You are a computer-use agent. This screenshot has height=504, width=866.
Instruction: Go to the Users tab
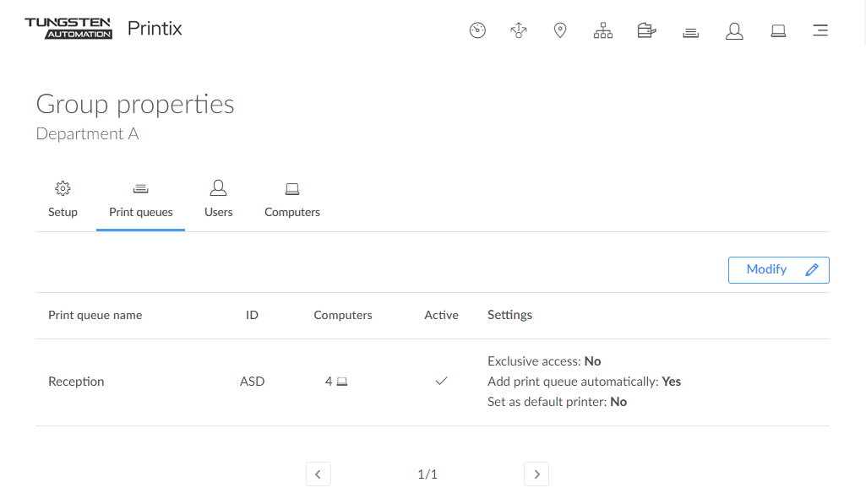218,200
